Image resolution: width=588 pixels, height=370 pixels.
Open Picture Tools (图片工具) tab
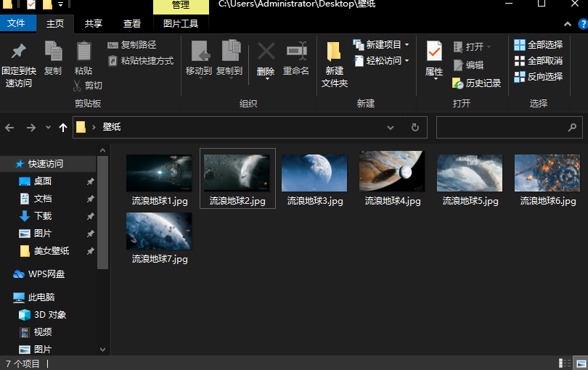coord(181,24)
